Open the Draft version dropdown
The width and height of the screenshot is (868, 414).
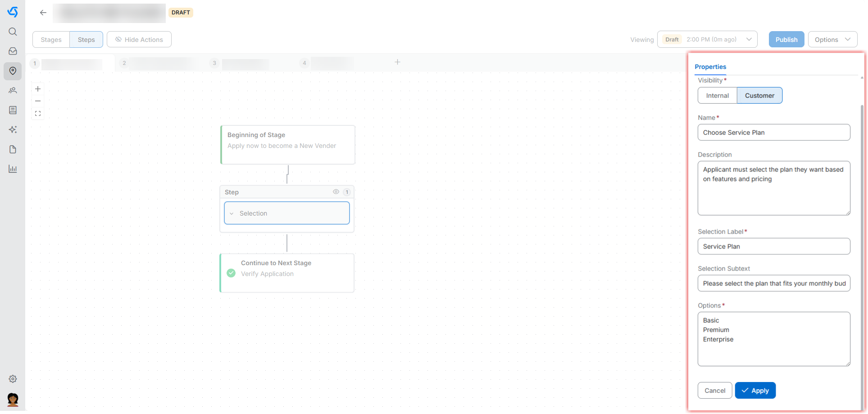tap(707, 40)
